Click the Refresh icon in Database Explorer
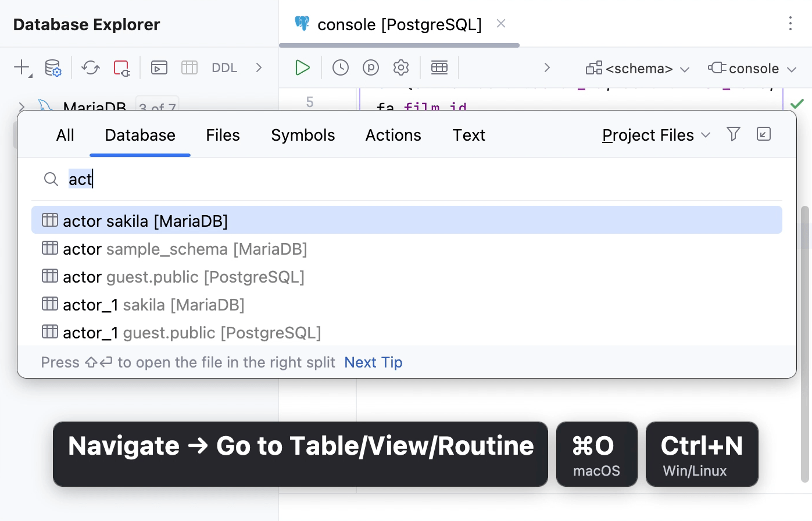This screenshot has width=812, height=521. coord(91,68)
